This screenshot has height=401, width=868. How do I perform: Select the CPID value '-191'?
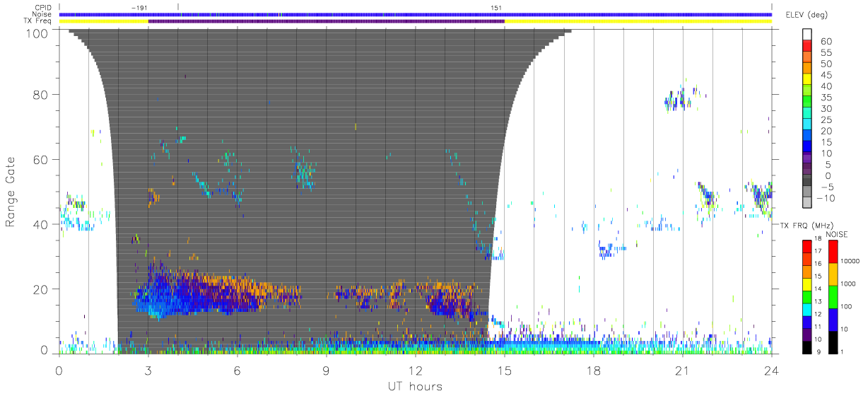click(x=139, y=7)
